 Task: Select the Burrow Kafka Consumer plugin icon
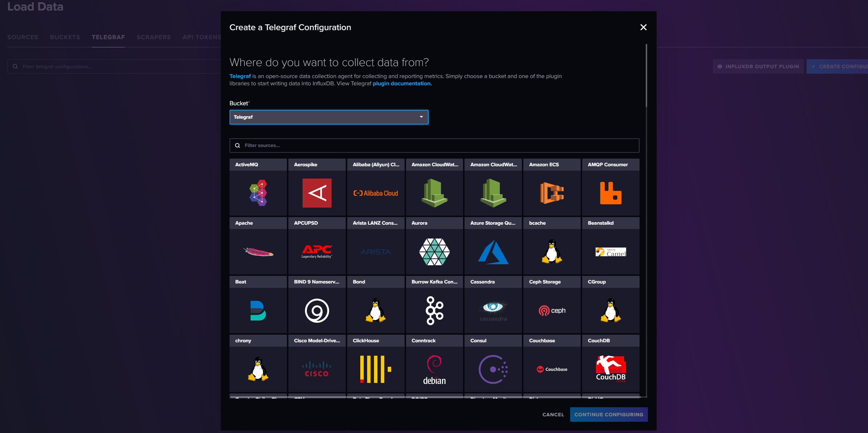click(434, 310)
